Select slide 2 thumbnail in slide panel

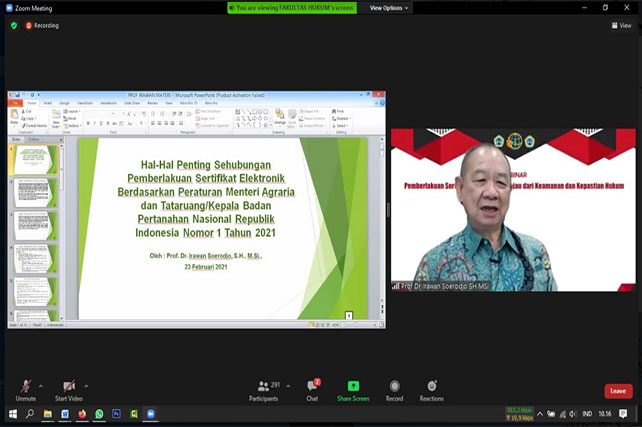tap(34, 193)
